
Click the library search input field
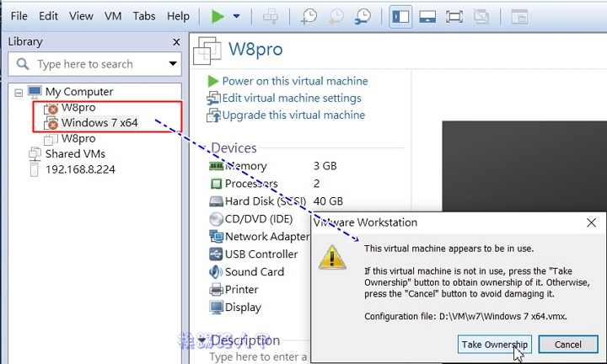(x=93, y=63)
